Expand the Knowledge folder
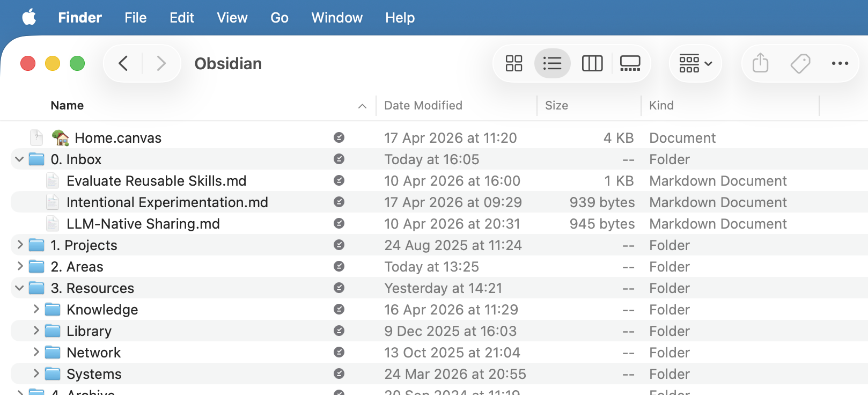The width and height of the screenshot is (868, 395). (x=36, y=309)
